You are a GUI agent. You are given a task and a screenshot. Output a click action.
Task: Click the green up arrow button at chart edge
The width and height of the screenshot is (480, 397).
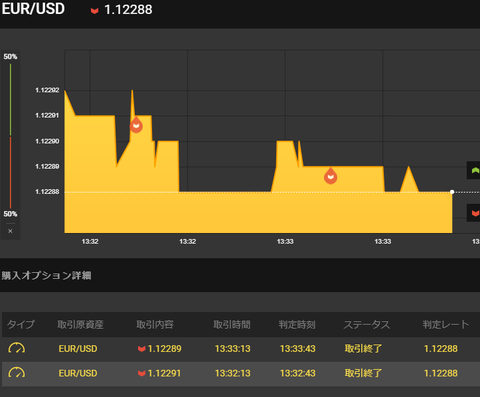(474, 170)
